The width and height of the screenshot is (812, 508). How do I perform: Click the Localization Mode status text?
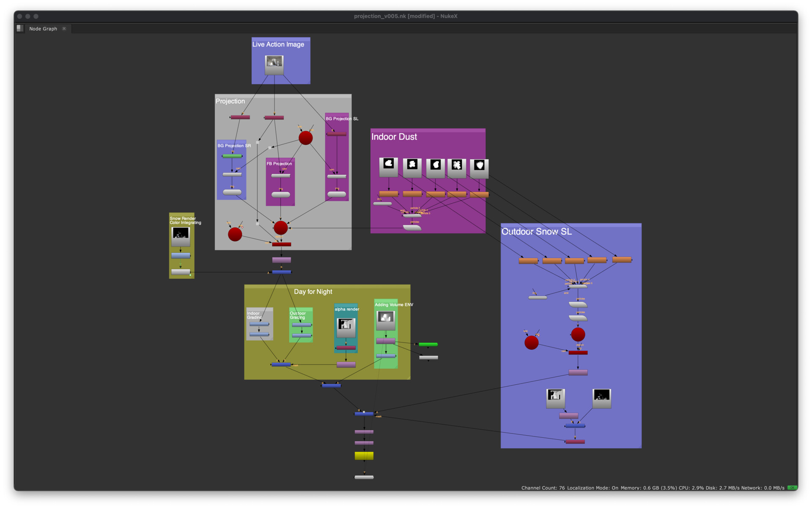pyautogui.click(x=592, y=488)
